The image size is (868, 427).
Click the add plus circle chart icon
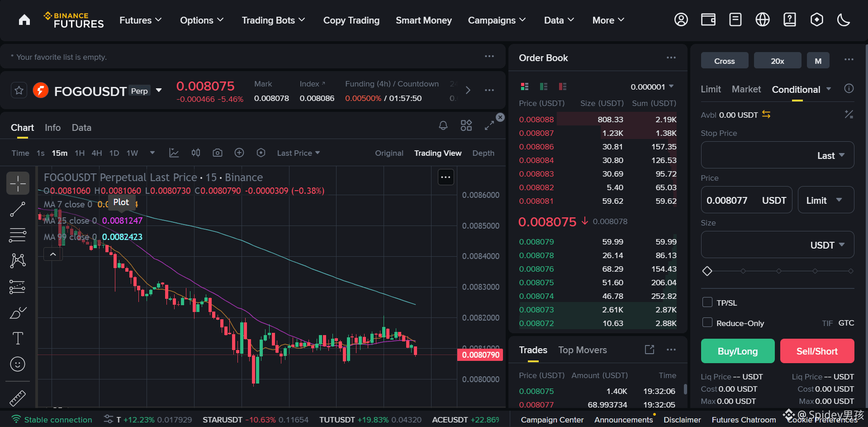coord(239,153)
